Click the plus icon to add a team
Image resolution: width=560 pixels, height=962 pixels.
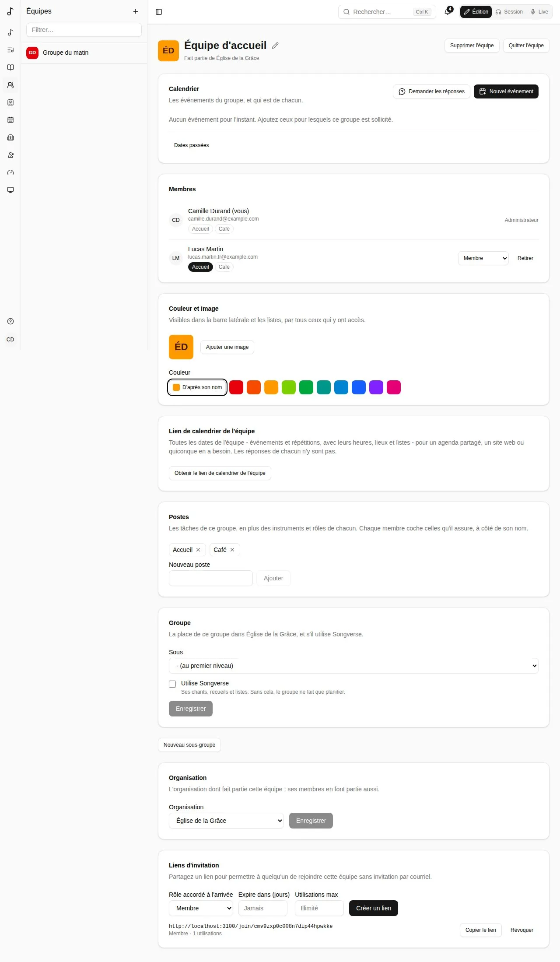pyautogui.click(x=136, y=11)
